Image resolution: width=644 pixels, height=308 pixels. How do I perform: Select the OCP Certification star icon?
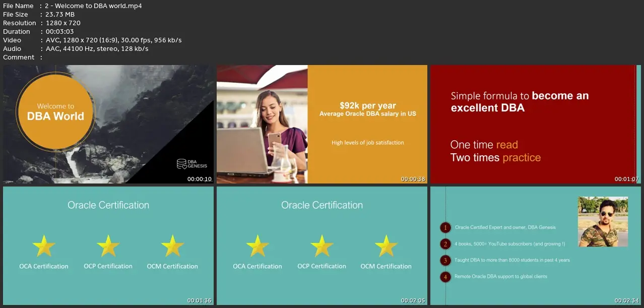[108, 247]
